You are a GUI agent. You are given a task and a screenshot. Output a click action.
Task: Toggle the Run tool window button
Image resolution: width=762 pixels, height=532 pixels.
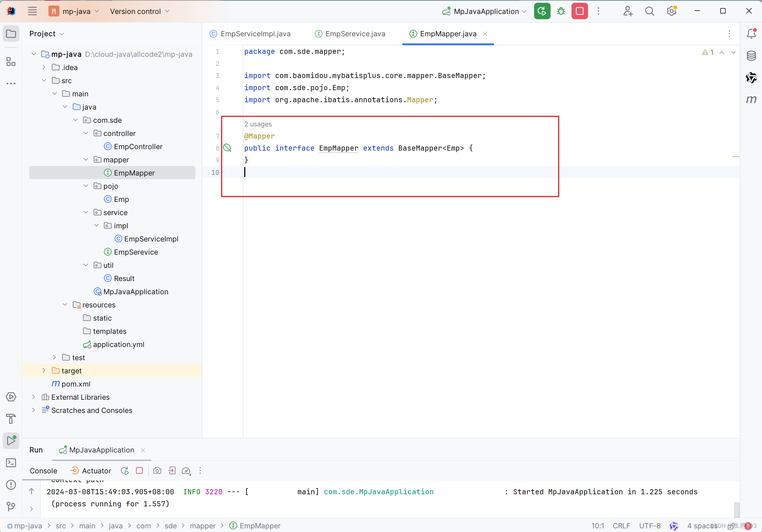pos(11,441)
